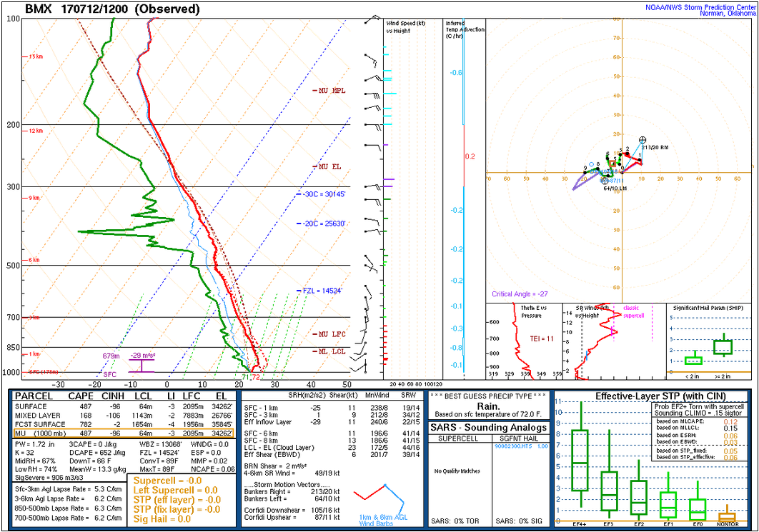The image size is (759, 532).
Task: Click the DCAPE = 652 J/kg value
Action: (97, 453)
